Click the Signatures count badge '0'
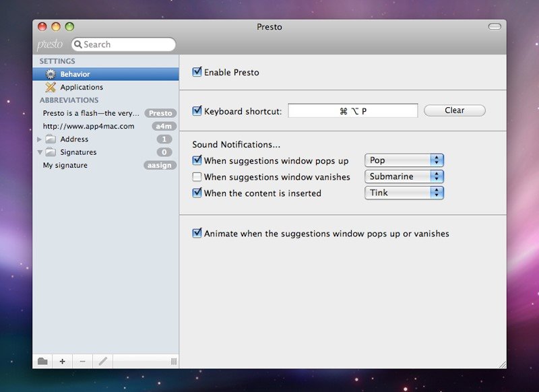Image resolution: width=539 pixels, height=392 pixels. click(x=164, y=152)
